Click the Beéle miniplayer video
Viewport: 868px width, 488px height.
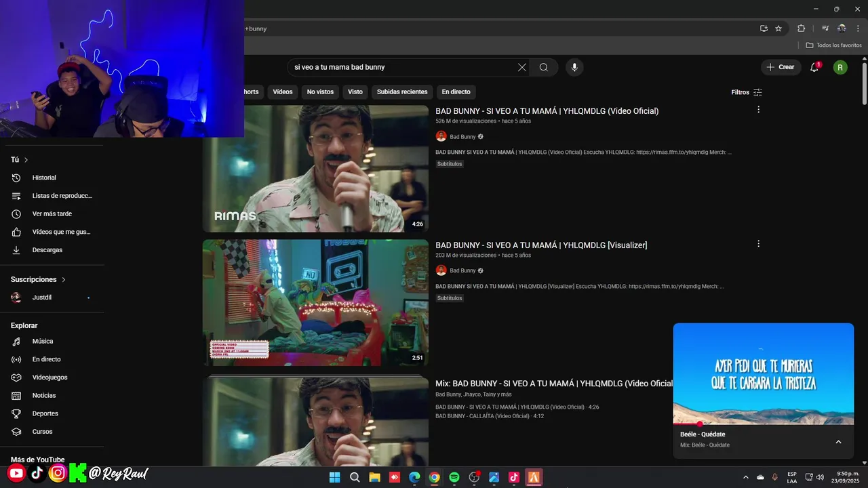[x=763, y=373]
